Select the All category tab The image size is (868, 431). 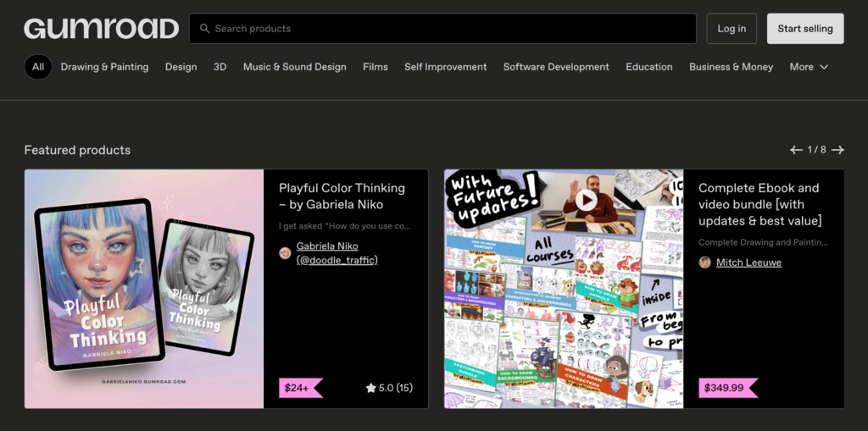pos(38,67)
